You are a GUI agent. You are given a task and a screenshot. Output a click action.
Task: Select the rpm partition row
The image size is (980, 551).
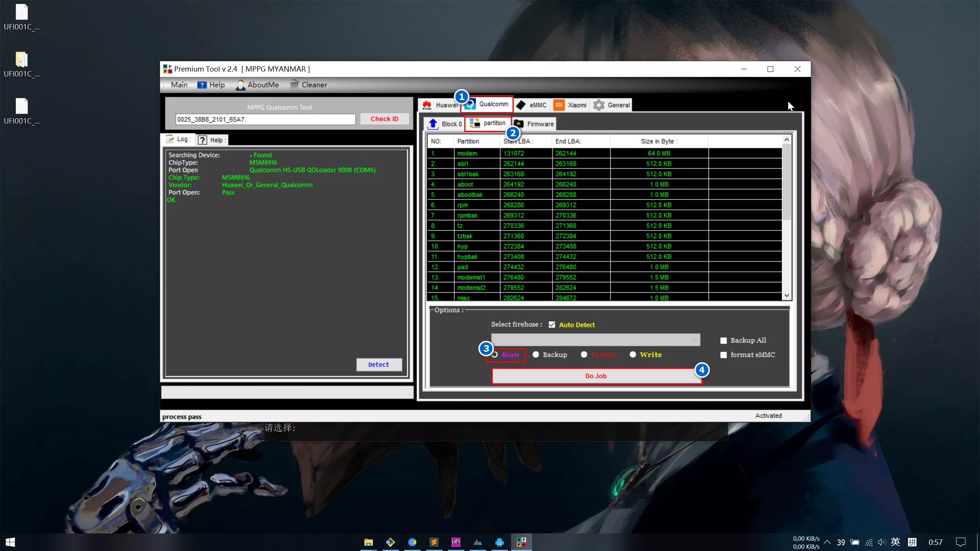605,205
